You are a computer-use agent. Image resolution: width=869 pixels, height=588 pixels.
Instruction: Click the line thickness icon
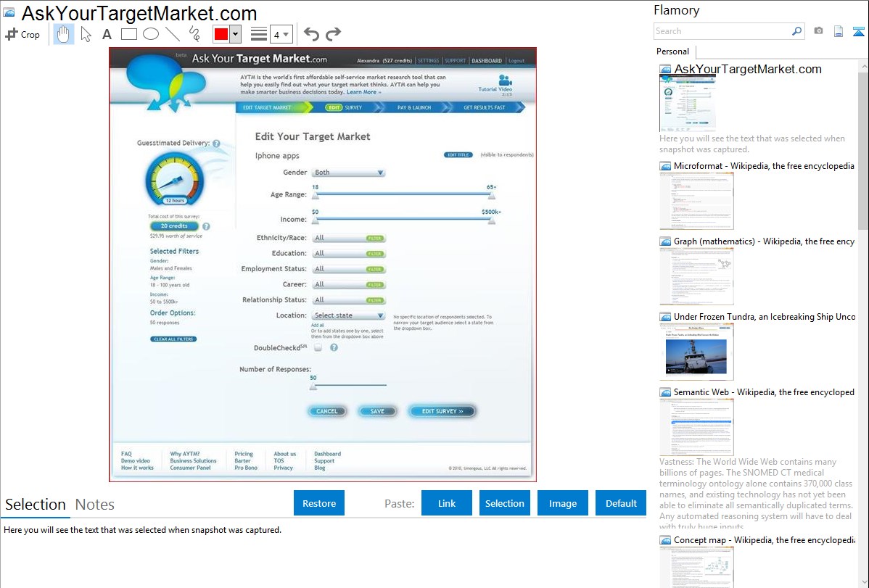tap(259, 34)
